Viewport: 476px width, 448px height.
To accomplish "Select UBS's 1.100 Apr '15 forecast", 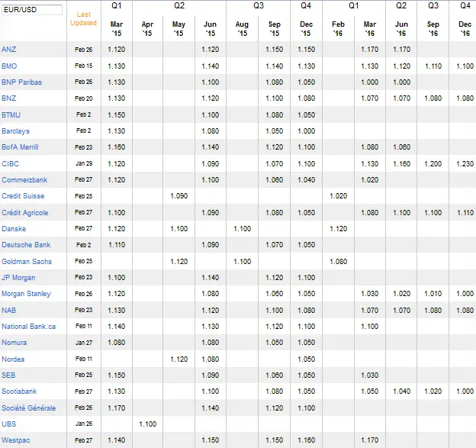I will click(x=148, y=424).
